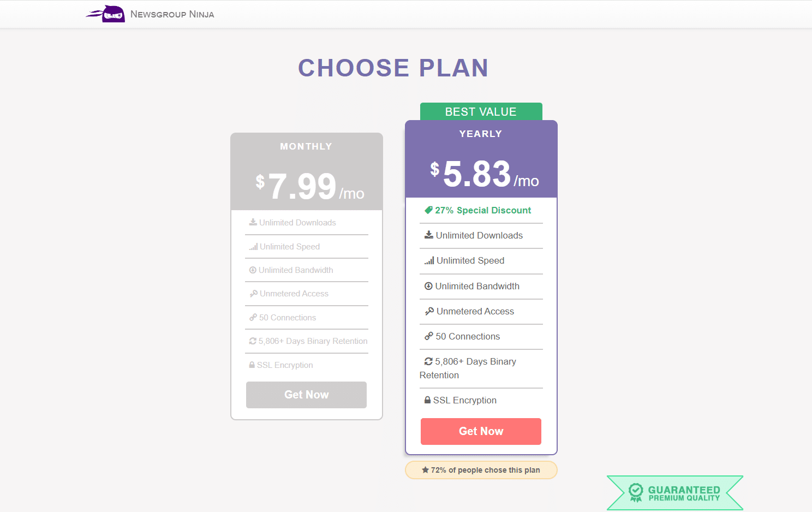Open the BEST VALUE banner
Screen dimensions: 812x512
[x=480, y=111]
